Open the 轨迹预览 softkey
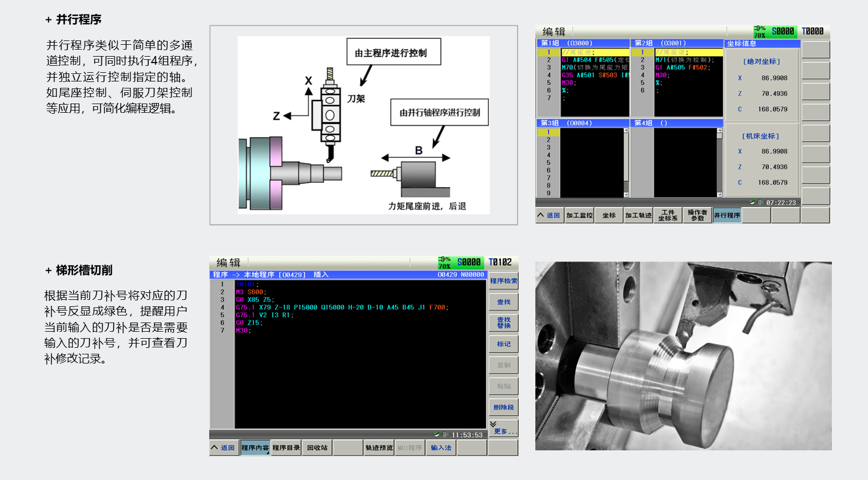Image resolution: width=868 pixels, height=480 pixels. tap(379, 448)
